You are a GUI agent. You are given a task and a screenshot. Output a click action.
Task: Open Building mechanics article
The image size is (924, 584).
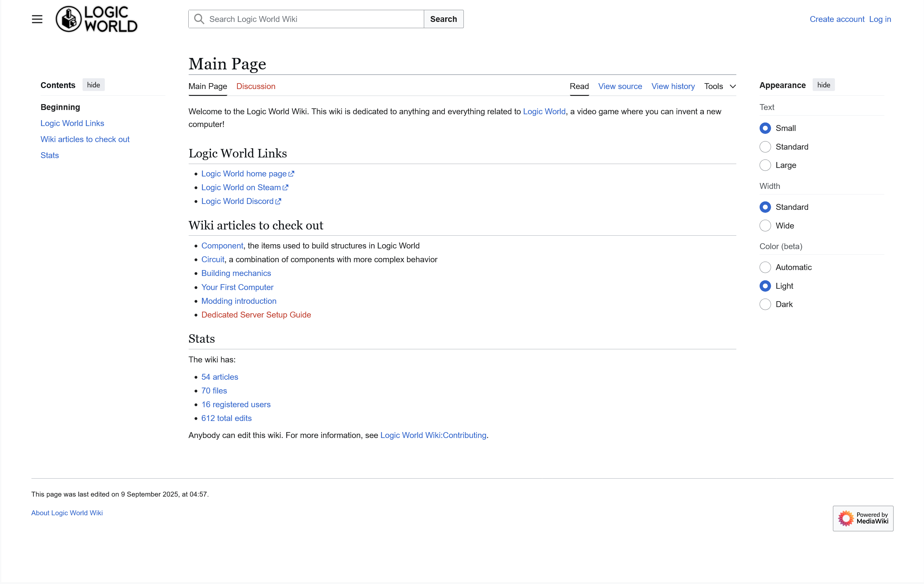236,273
